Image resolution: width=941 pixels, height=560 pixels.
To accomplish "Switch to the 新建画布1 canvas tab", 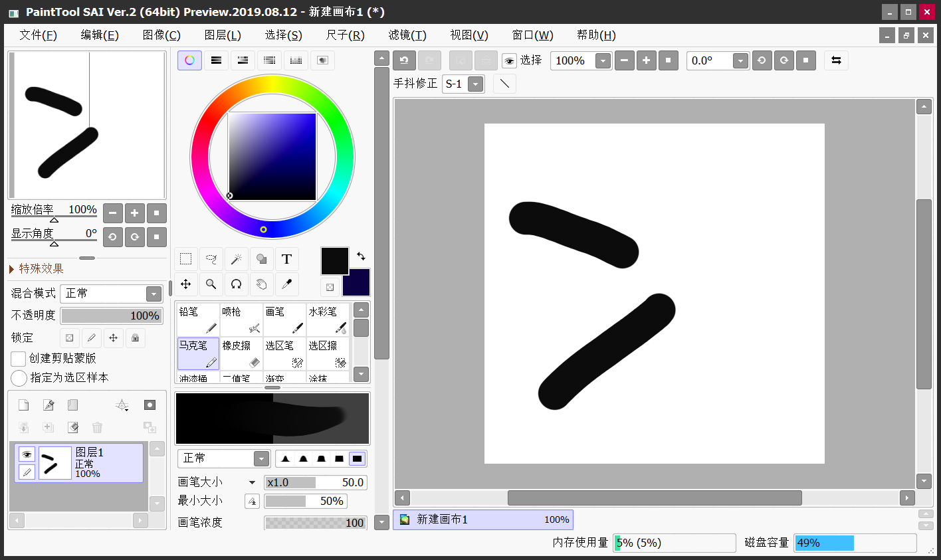I will coord(483,519).
